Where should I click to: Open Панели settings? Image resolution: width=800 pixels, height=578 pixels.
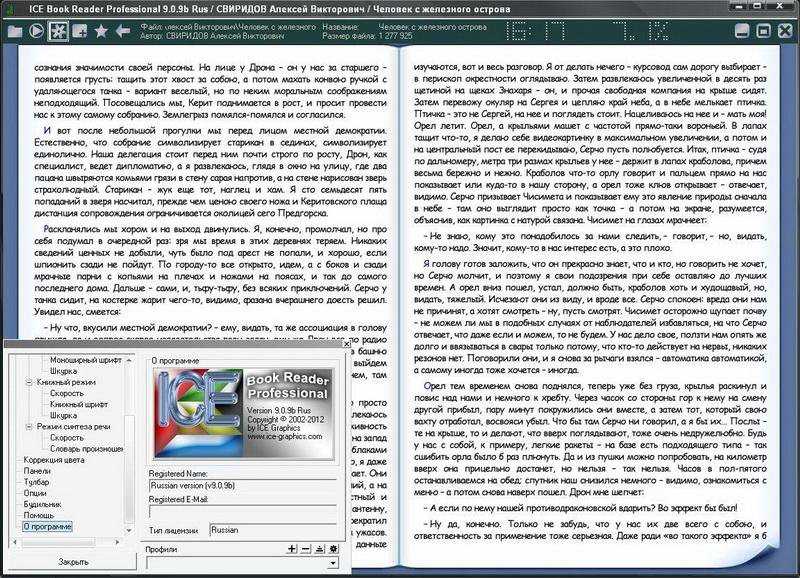pos(37,471)
